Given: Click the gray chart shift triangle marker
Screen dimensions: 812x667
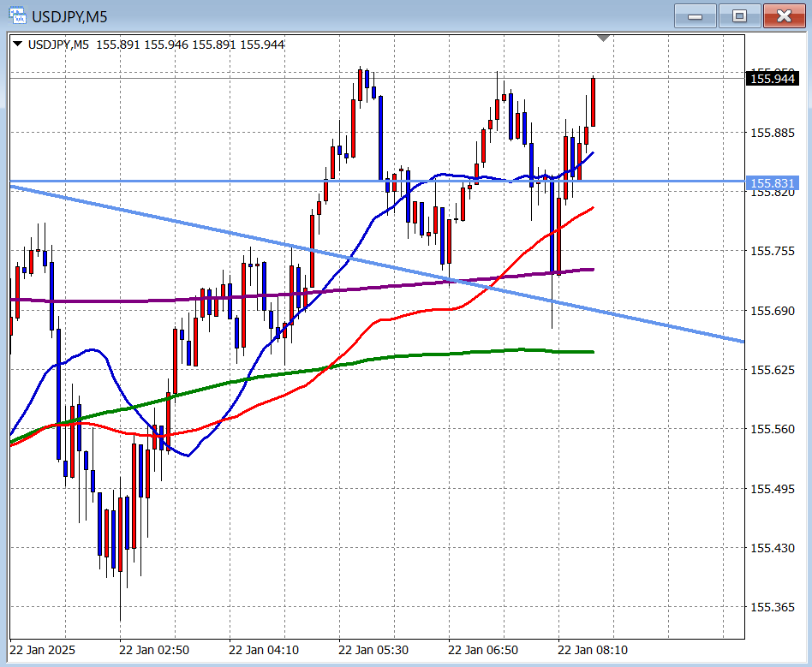Looking at the screenshot, I should click(x=604, y=39).
